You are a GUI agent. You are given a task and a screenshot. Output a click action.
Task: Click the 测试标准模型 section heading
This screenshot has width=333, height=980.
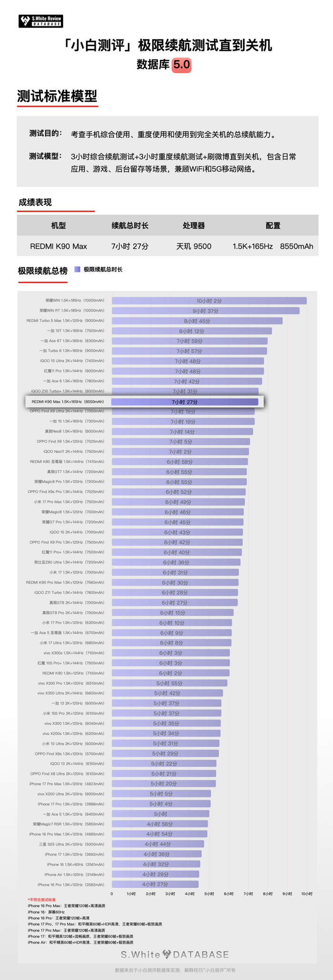click(57, 96)
